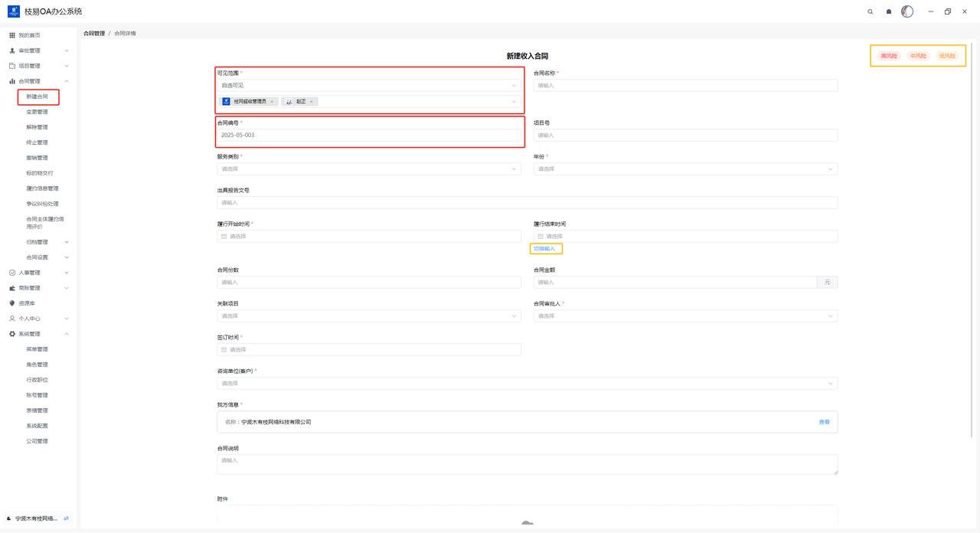Image resolution: width=980 pixels, height=533 pixels.
Task: Open 变更管理 in the sidebar
Action: coord(37,112)
